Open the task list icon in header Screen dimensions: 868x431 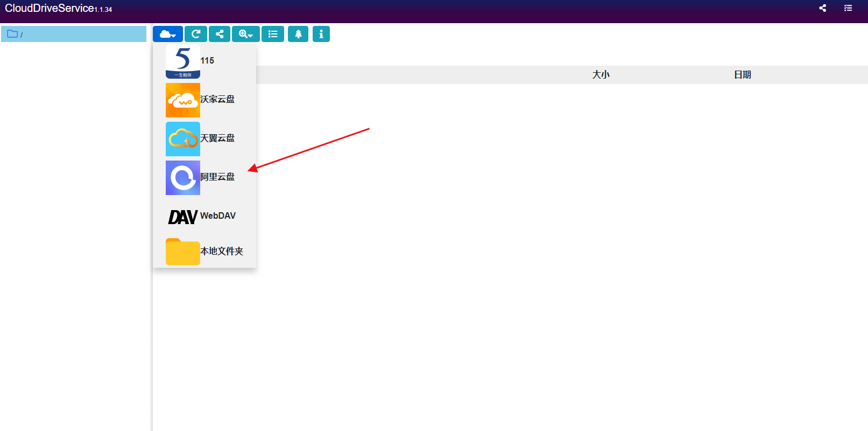(x=848, y=8)
